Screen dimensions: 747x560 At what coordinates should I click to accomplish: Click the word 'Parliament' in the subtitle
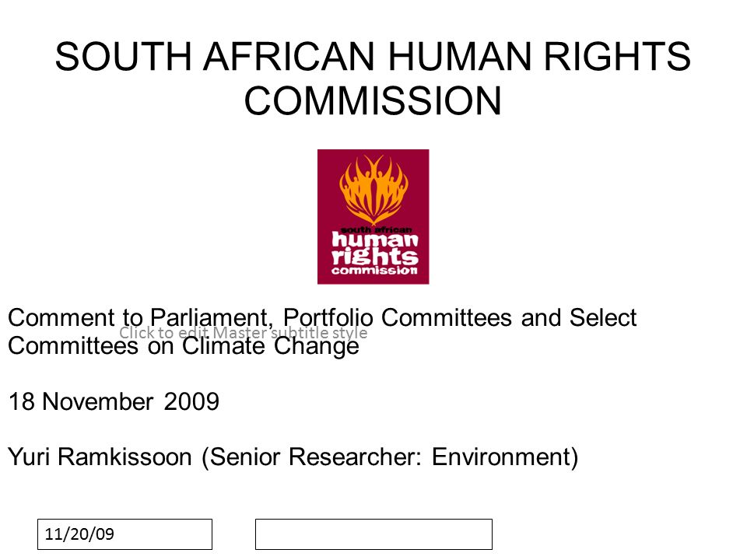(x=212, y=317)
